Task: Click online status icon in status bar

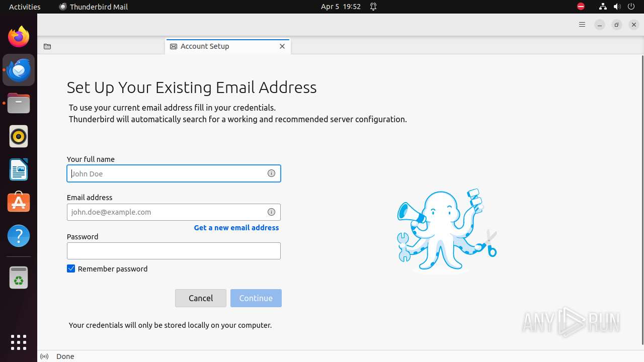Action: (x=44, y=356)
